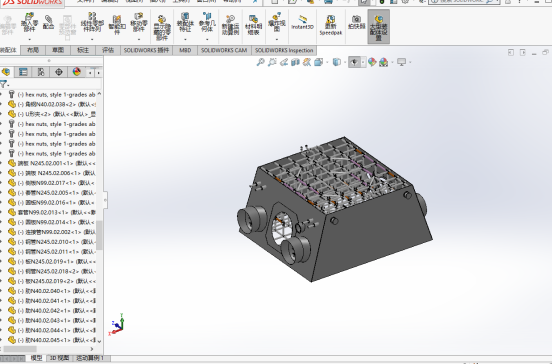This screenshot has height=364, width=552.
Task: Expand the 参考几何体 dropdown arrow
Action: click(x=207, y=39)
